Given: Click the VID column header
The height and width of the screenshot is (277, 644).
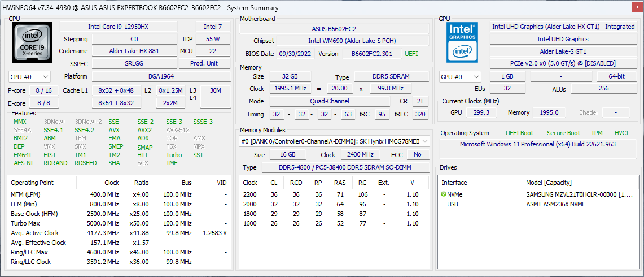Looking at the screenshot, I should coord(212,183).
